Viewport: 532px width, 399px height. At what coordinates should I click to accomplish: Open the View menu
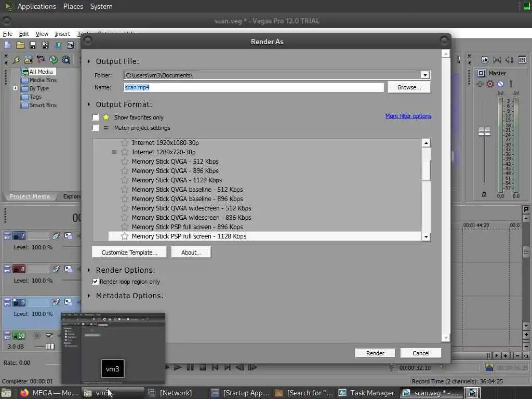[42, 34]
